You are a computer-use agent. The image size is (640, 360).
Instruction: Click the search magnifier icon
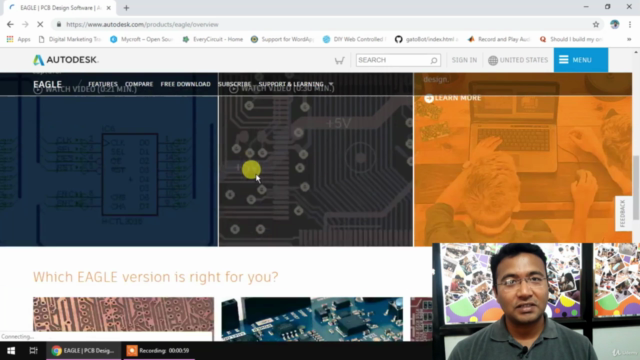[434, 60]
